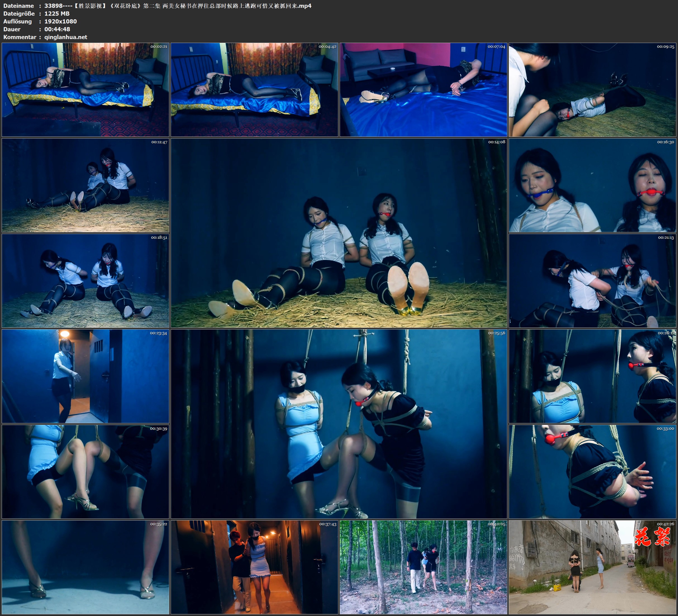This screenshot has height=616, width=678.
Task: Click the corridor frame at 00:23:34
Action: (x=85, y=376)
